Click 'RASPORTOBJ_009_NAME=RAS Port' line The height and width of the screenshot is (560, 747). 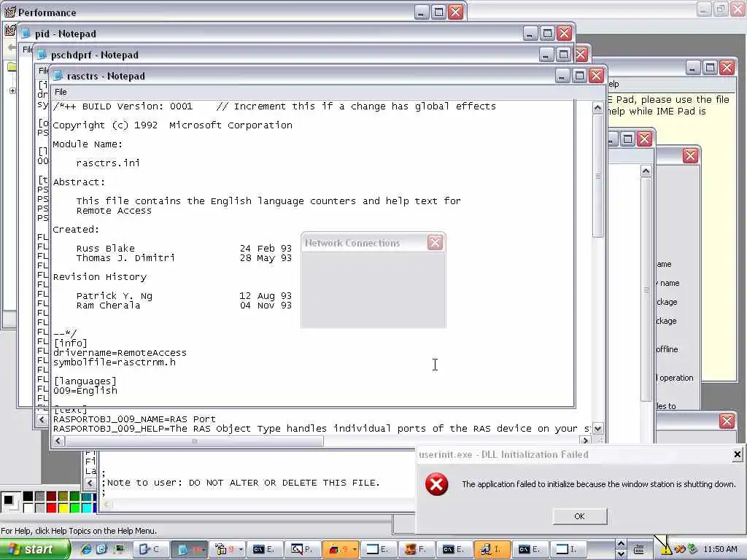[134, 419]
